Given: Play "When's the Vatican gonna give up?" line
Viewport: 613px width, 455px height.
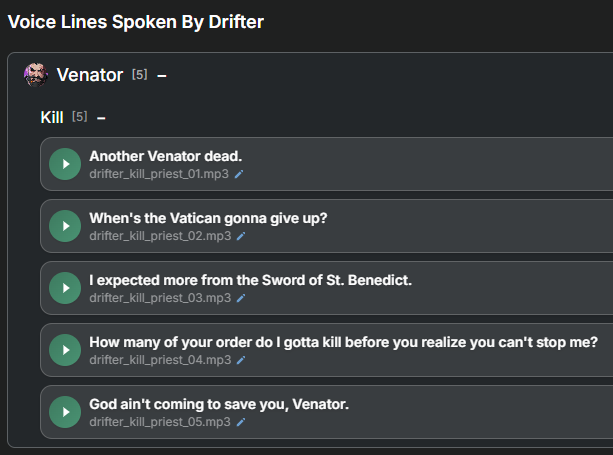Looking at the screenshot, I should tap(65, 226).
